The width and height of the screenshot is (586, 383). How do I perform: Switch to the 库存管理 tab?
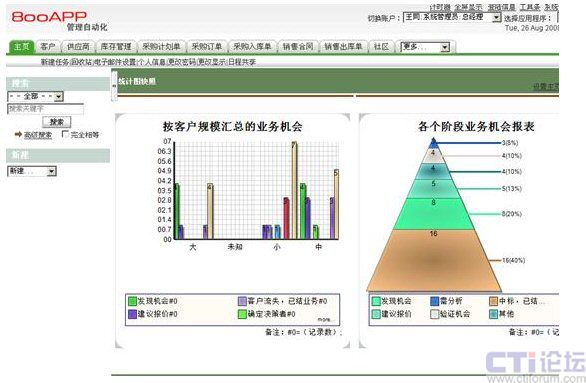pyautogui.click(x=115, y=47)
